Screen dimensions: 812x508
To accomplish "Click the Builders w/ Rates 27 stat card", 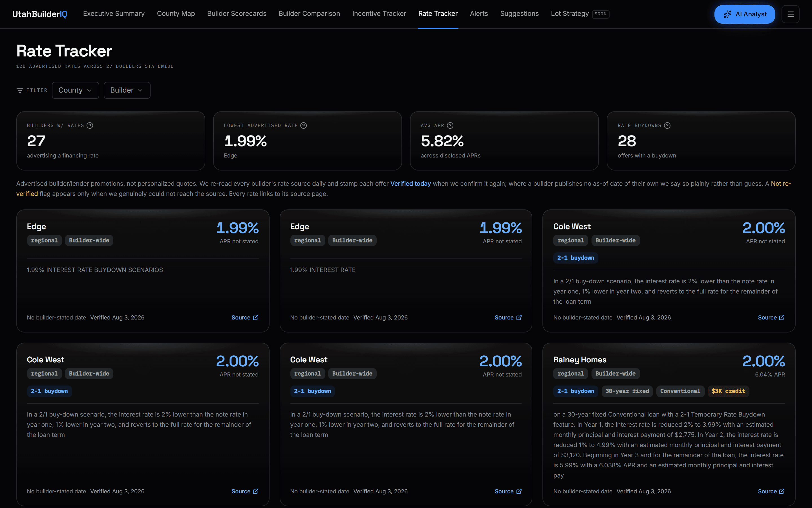I will (x=111, y=141).
